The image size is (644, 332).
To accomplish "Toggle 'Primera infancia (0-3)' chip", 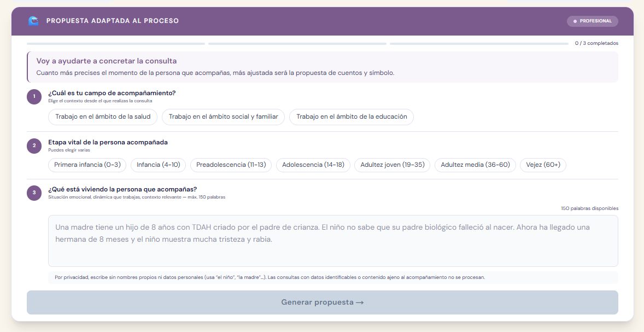I will tap(87, 165).
